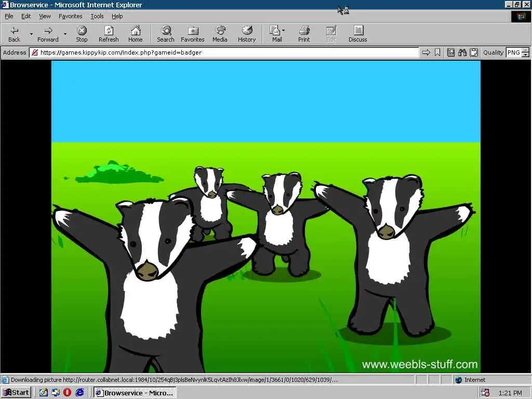Screen dimensions: 532x399
Task: Open the Back history dropdown arrow
Action: [31, 34]
